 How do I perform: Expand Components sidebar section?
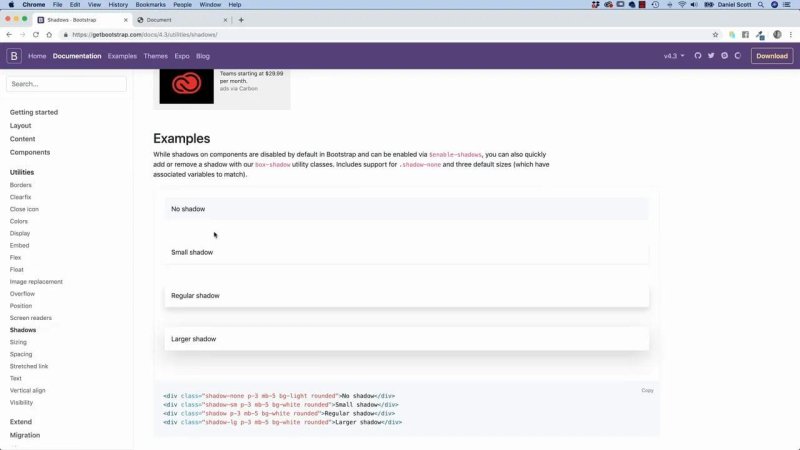[x=30, y=152]
